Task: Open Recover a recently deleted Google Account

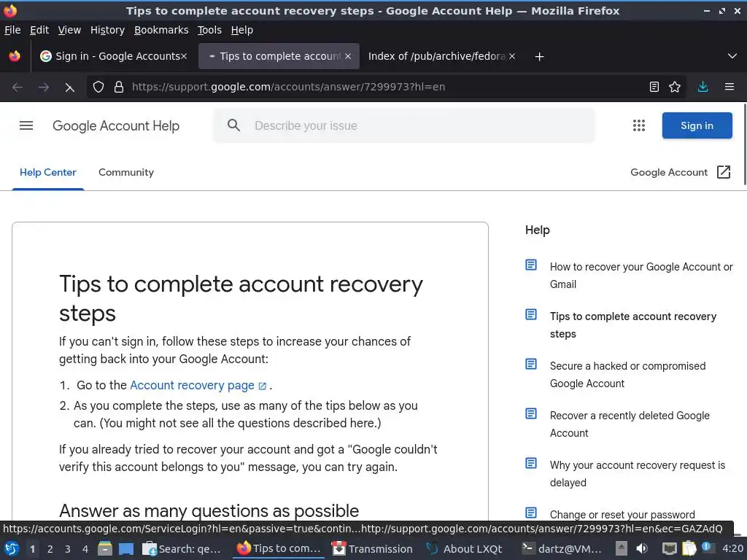Action: (x=630, y=424)
